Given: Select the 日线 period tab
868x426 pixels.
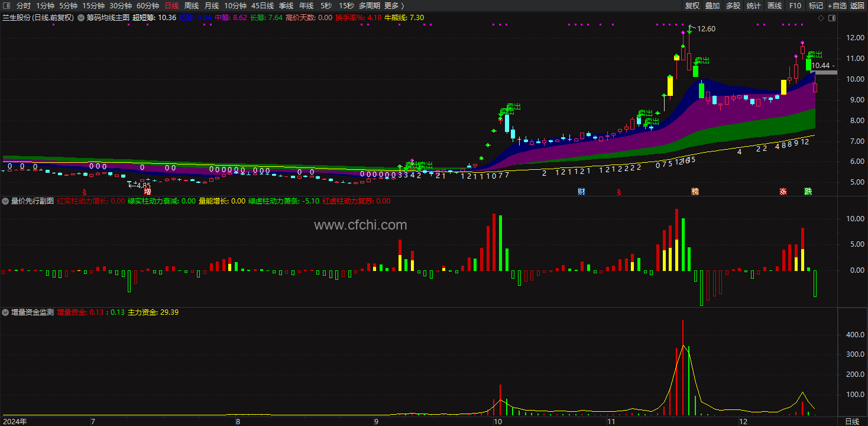Looking at the screenshot, I should pyautogui.click(x=171, y=5).
